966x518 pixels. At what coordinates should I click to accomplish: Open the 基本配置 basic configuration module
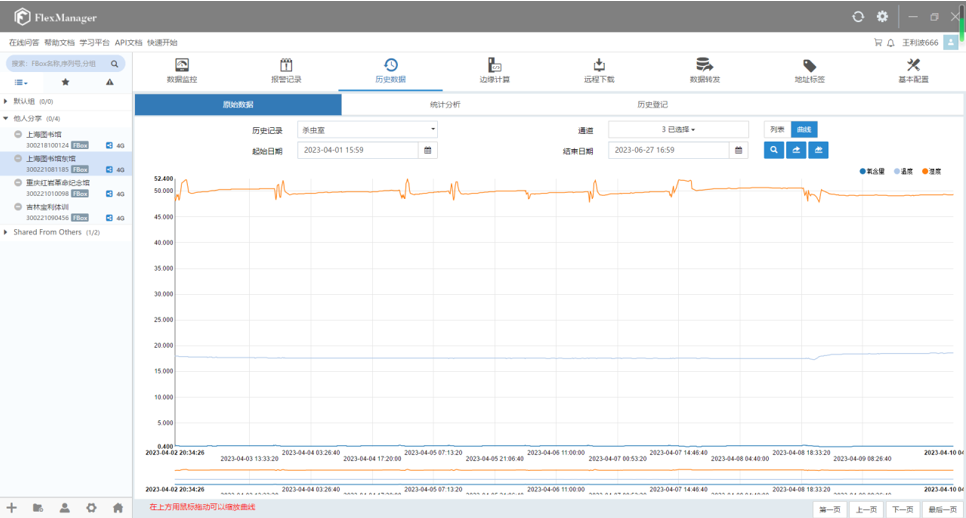(913, 71)
